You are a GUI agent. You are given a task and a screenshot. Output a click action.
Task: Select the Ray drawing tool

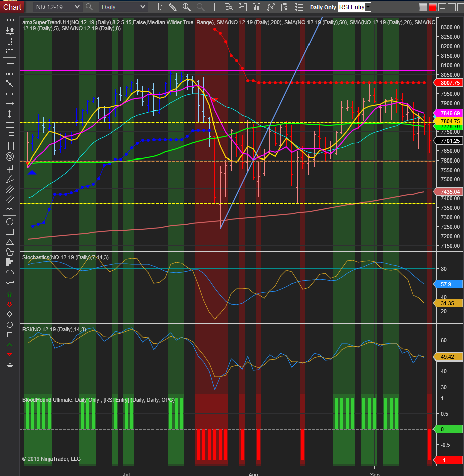(x=10, y=74)
